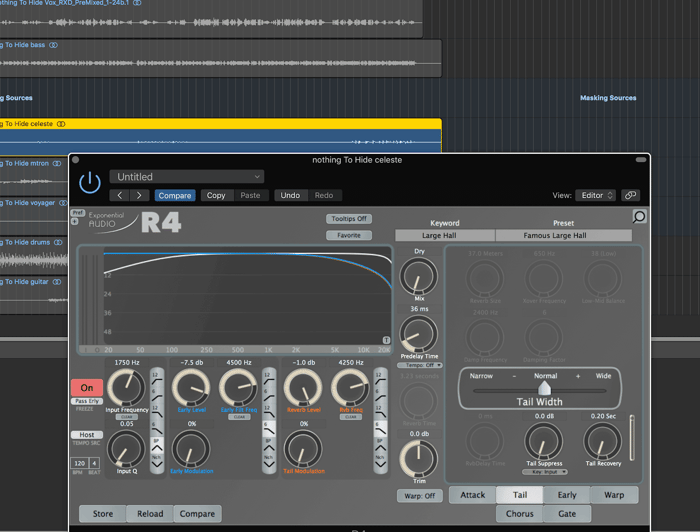This screenshot has height=532, width=700.
Task: Click the Store button
Action: click(103, 514)
